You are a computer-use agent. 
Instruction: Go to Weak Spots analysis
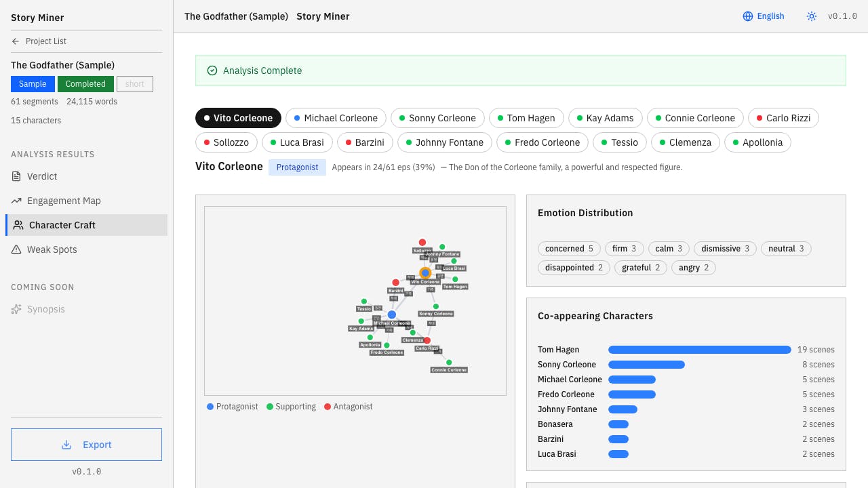86,249
